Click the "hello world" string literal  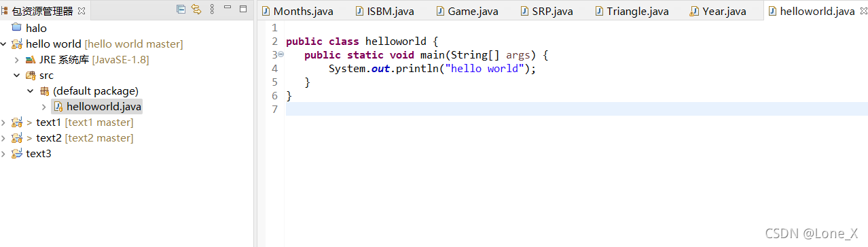click(x=485, y=69)
